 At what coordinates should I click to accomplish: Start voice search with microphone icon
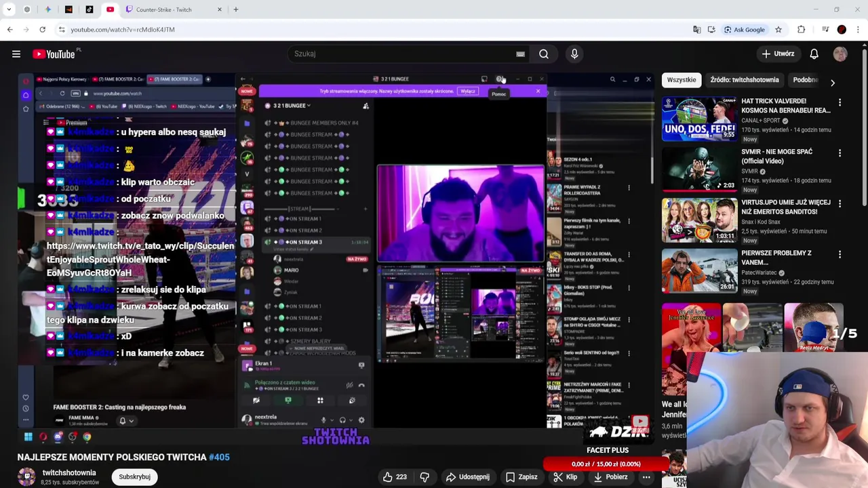574,54
